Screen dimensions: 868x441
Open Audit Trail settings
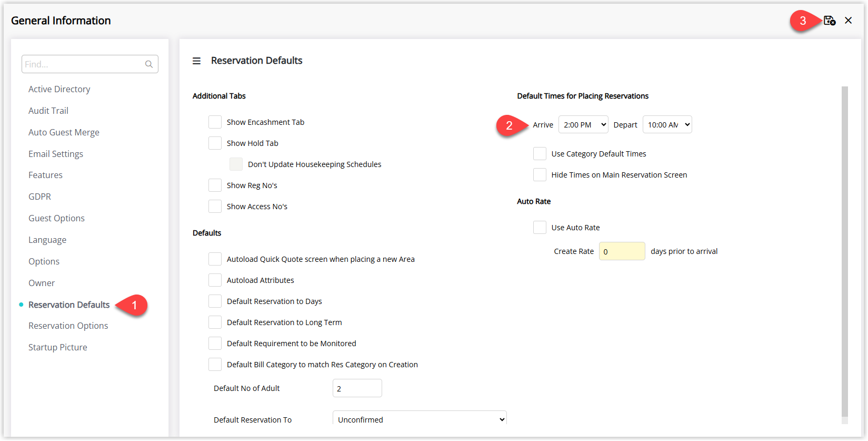pos(48,111)
